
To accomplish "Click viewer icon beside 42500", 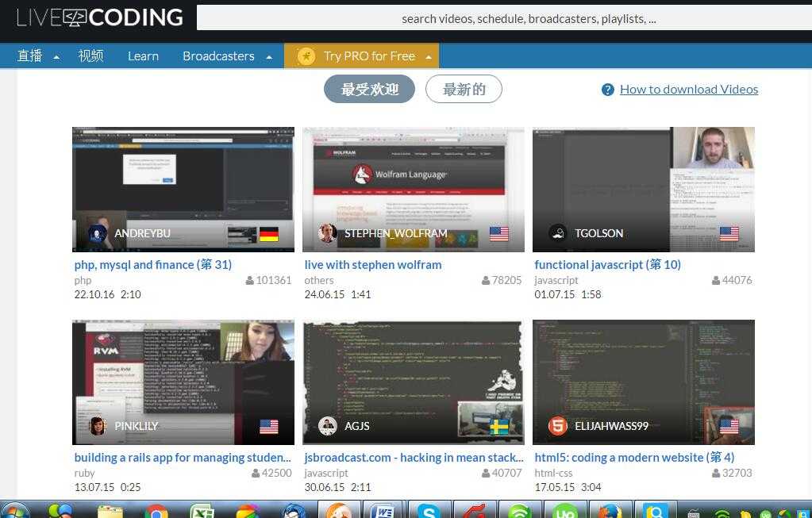I will [256, 473].
